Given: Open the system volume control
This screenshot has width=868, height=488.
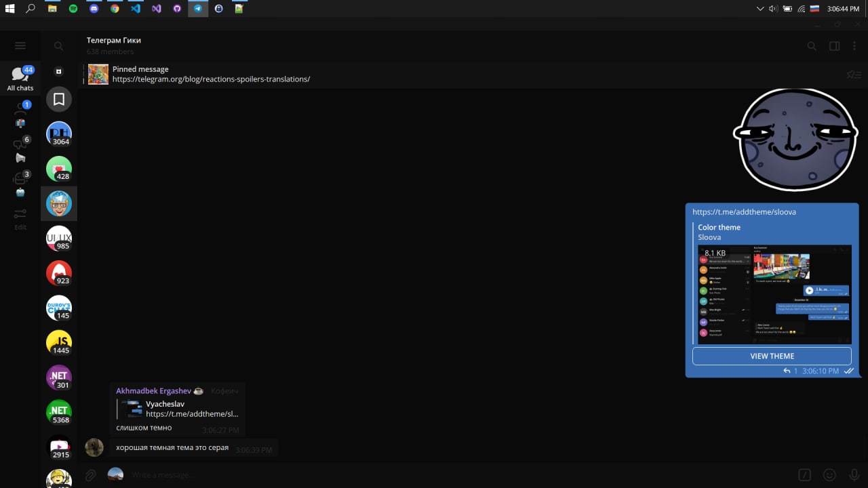Looking at the screenshot, I should click(x=773, y=9).
